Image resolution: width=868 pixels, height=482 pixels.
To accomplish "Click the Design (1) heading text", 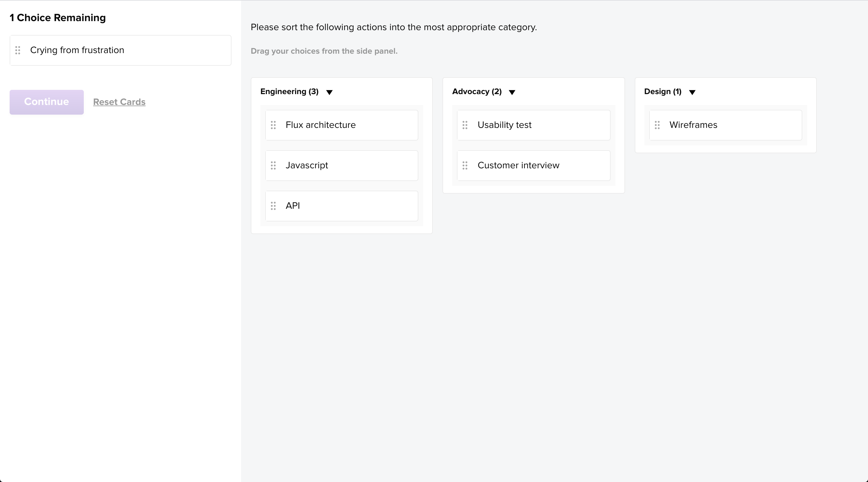I will click(x=662, y=92).
